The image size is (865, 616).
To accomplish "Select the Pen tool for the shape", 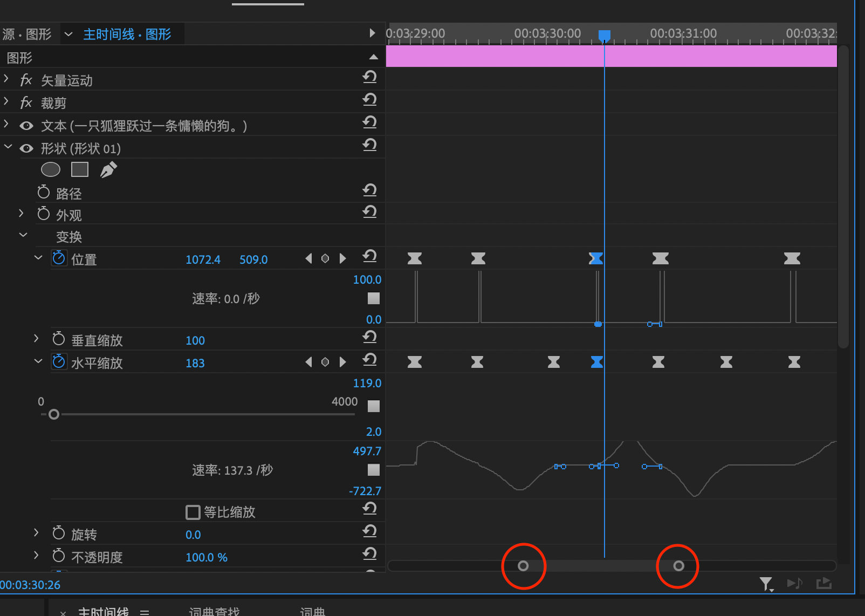I will click(108, 169).
